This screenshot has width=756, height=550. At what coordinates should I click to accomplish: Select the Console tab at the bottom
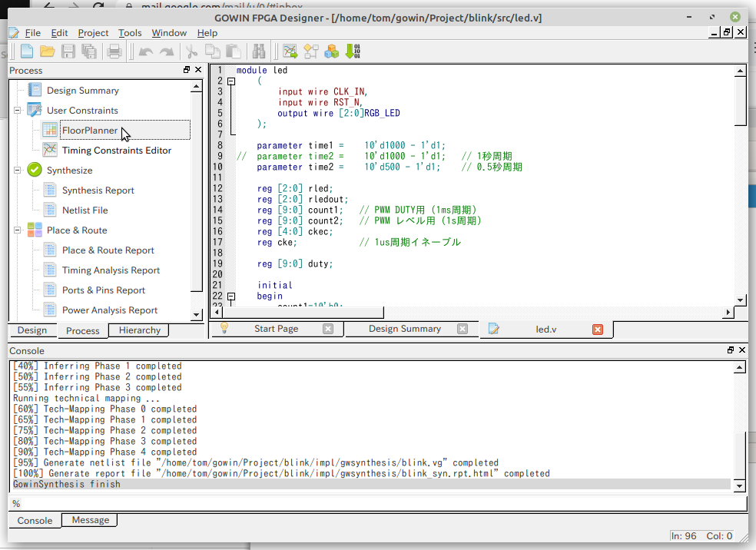point(35,521)
